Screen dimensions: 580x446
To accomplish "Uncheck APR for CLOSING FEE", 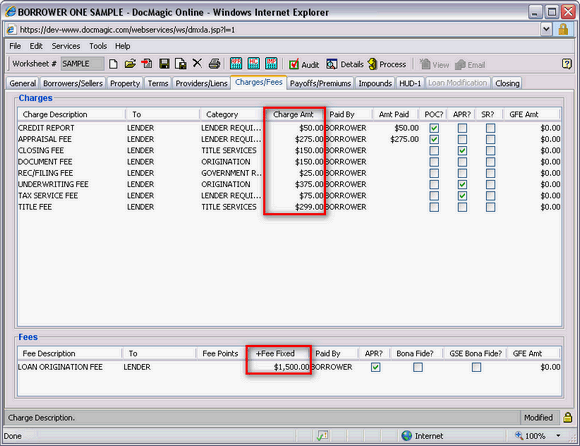I will click(462, 151).
